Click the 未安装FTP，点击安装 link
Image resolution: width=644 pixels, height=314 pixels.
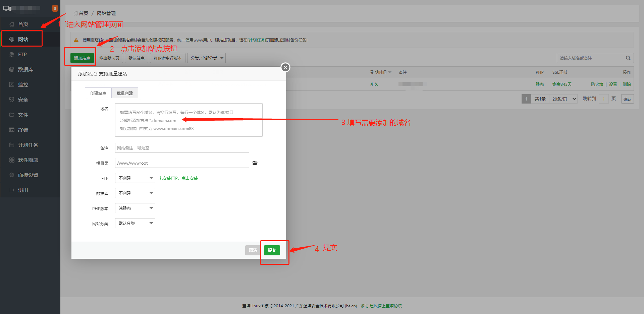[178, 178]
